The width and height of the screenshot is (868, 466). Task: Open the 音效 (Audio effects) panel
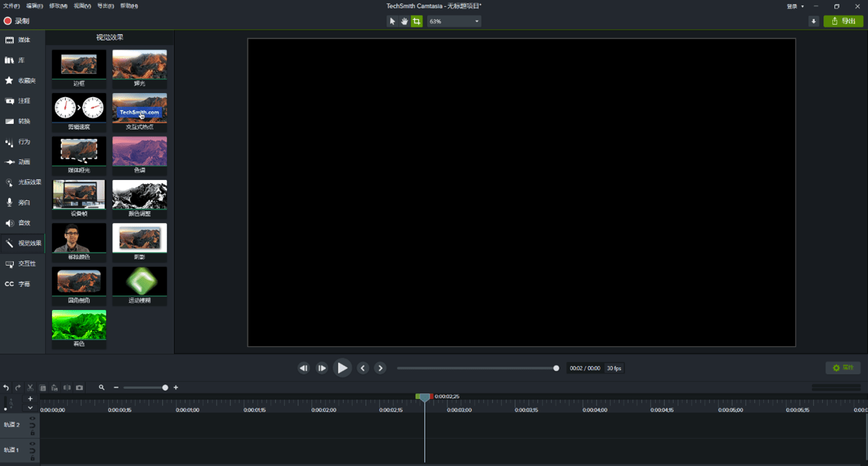(x=23, y=223)
